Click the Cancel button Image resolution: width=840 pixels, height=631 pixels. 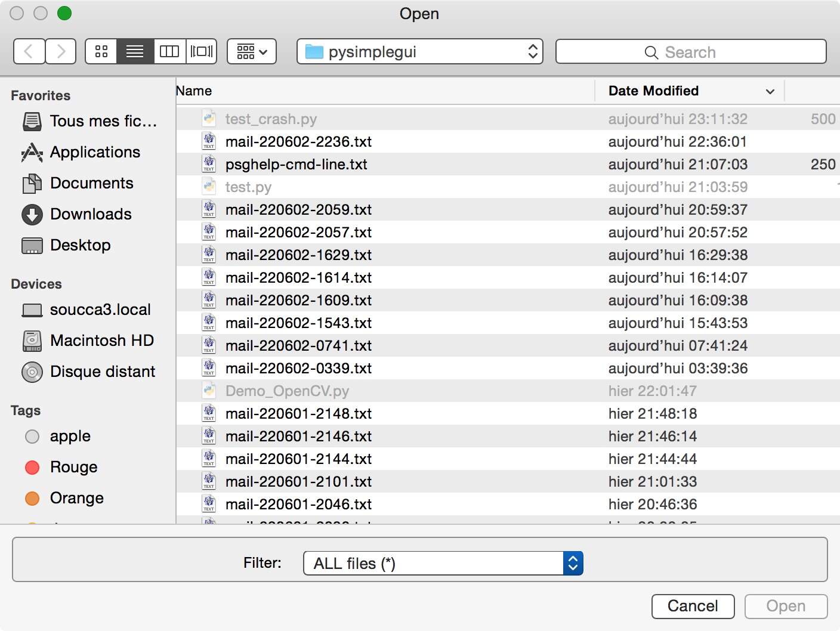(x=693, y=606)
